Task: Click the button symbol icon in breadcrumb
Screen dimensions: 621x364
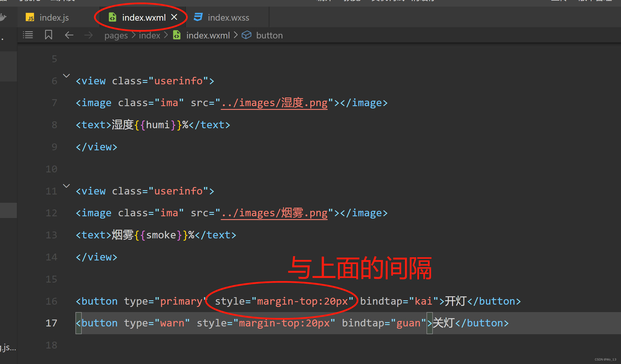Action: click(x=246, y=35)
